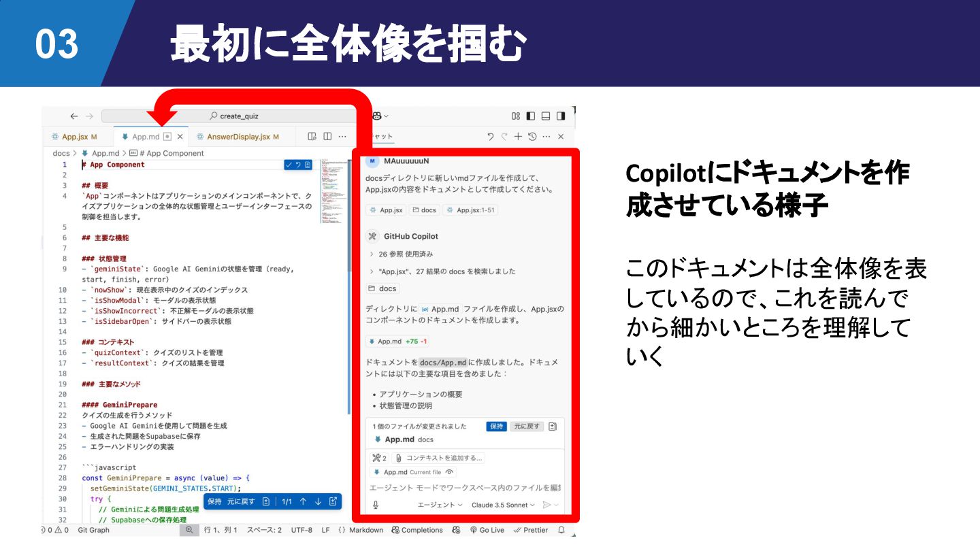The width and height of the screenshot is (980, 551).
Task: Go forward with the right navigation arrow
Action: (x=90, y=116)
